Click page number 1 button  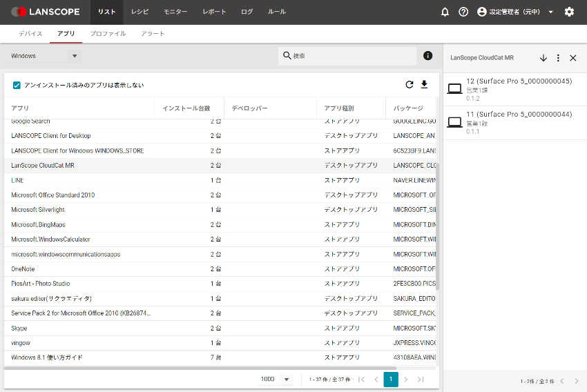coord(391,380)
